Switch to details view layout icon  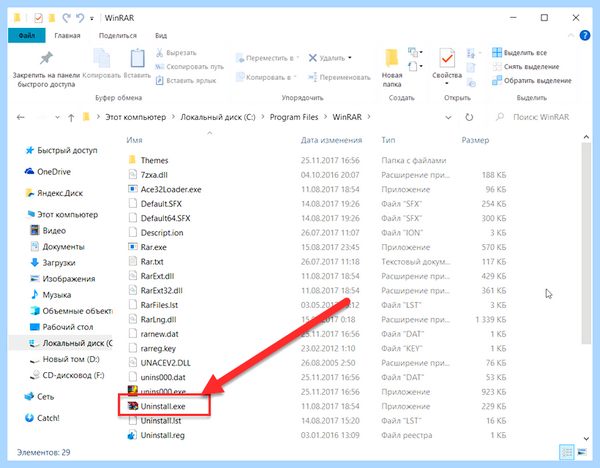pyautogui.click(x=567, y=452)
